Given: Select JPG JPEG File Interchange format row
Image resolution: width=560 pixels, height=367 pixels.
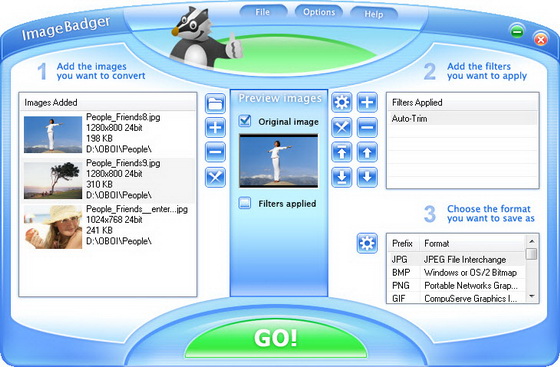Looking at the screenshot, I should [456, 259].
